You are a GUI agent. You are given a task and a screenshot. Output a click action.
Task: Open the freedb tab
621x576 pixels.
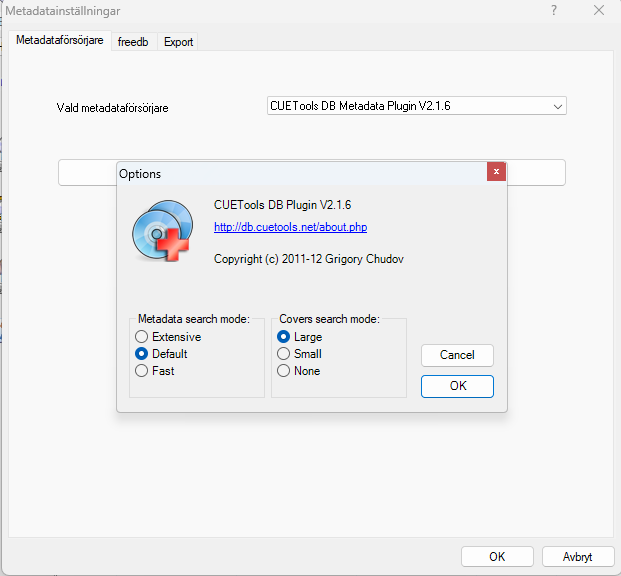pyautogui.click(x=133, y=42)
